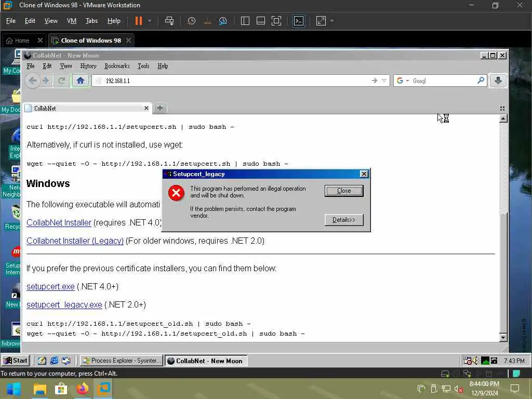Open dropdown arrow beside stretch display icon
Image resolution: width=532 pixels, height=399 pixels.
point(332,21)
